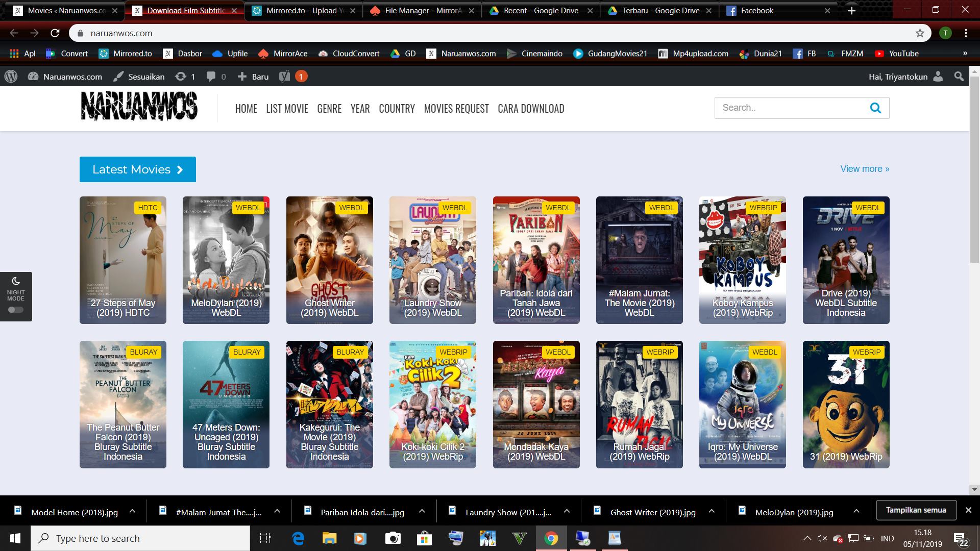Open the Drive (2019) WebDL poster
Viewport: 980px width, 551px height.
[x=846, y=260]
